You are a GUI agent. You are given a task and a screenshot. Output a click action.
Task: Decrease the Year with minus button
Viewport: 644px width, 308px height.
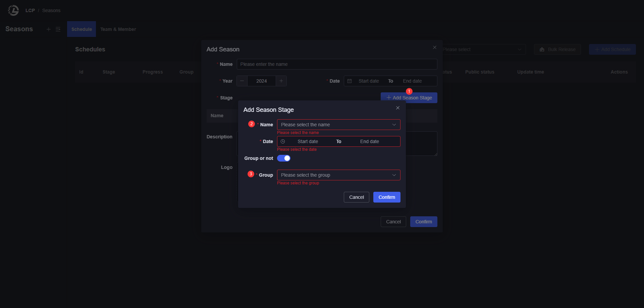242,81
